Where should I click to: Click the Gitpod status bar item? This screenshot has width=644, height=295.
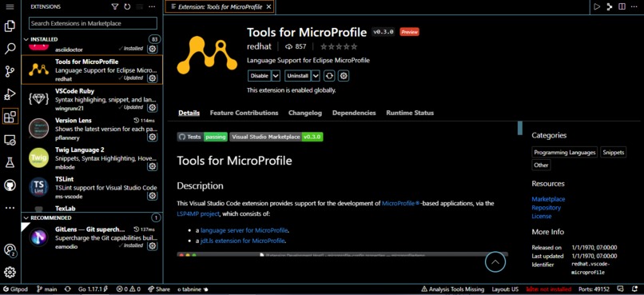[16, 289]
